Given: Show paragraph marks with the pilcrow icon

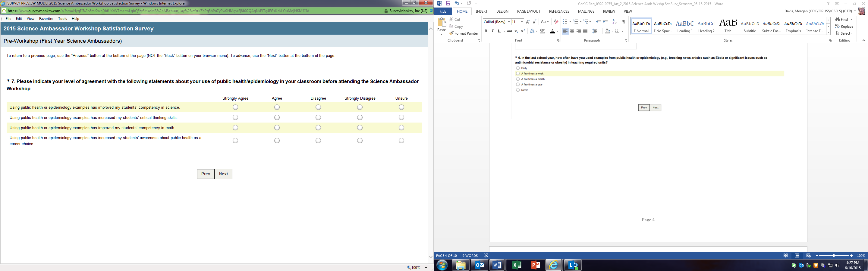Looking at the screenshot, I should tap(624, 22).
